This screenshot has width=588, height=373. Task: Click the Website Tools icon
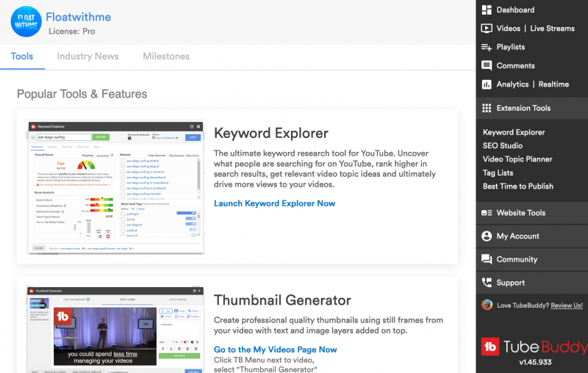tap(487, 213)
